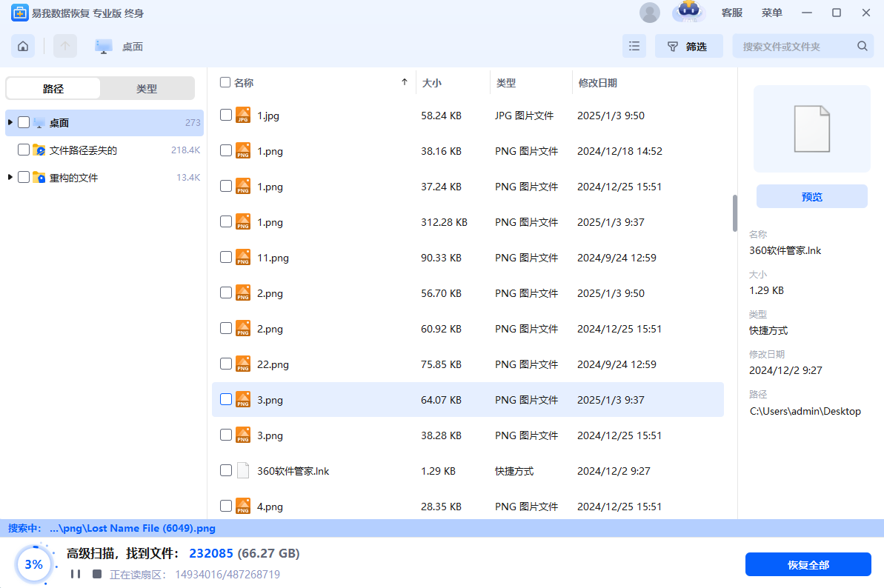Click the app logo in title bar
Image resolution: width=884 pixels, height=588 pixels.
point(20,13)
